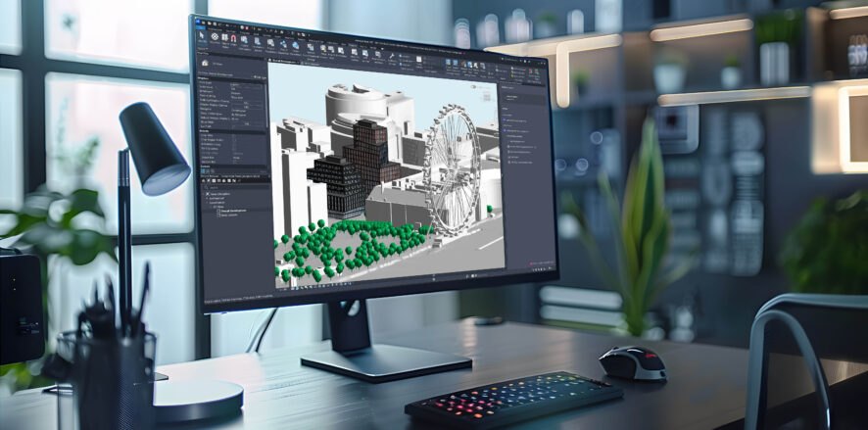Click the wrench icon in the ribbon
This screenshot has width=868, height=430.
391,56
